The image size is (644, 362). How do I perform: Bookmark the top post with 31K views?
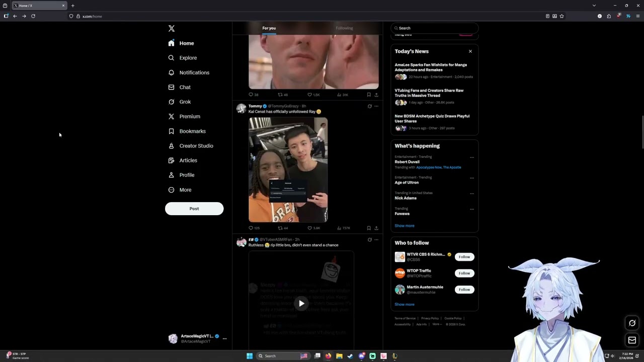tap(369, 95)
